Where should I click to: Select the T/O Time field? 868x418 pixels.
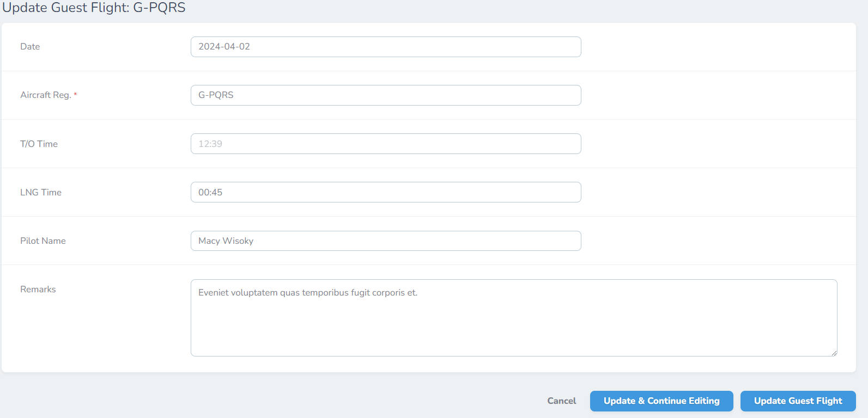coord(385,144)
